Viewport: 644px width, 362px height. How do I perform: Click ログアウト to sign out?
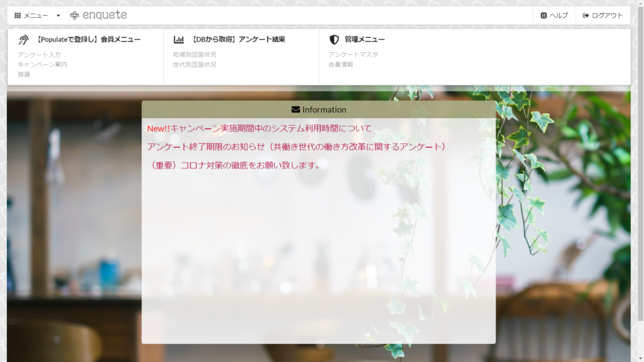pos(602,16)
